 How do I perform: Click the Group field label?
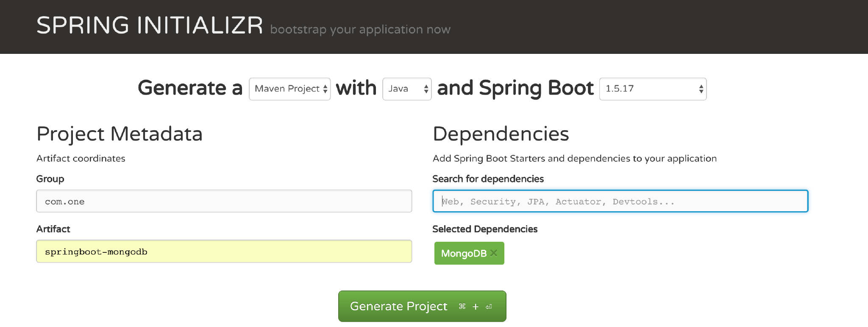pyautogui.click(x=50, y=179)
